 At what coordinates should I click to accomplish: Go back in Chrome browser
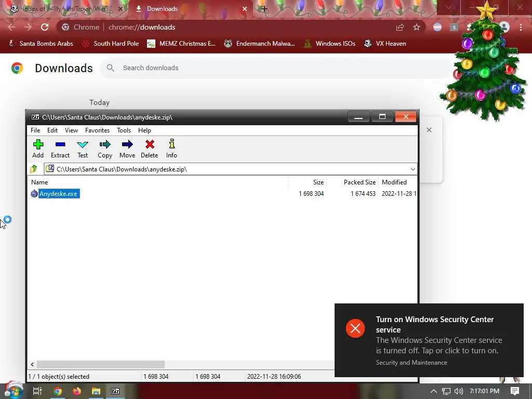click(11, 27)
